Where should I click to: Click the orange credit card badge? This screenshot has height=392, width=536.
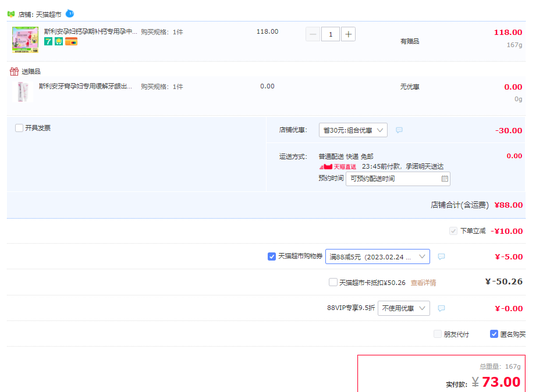pos(71,42)
